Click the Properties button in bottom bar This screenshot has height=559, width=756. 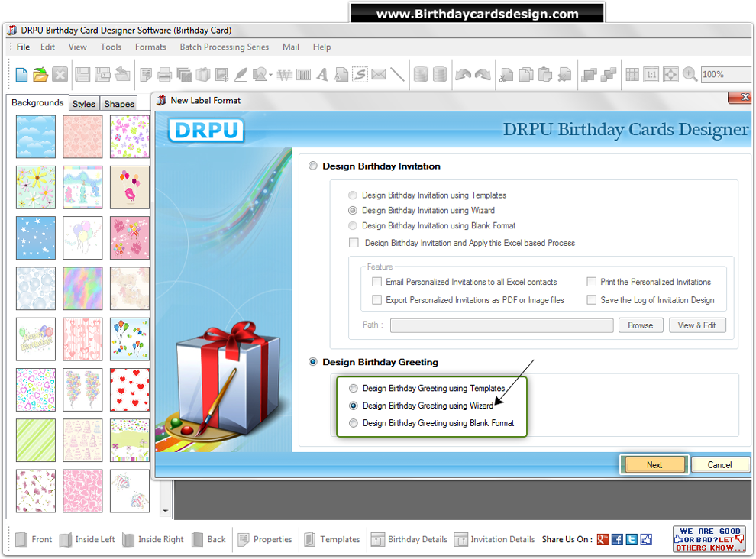[265, 539]
